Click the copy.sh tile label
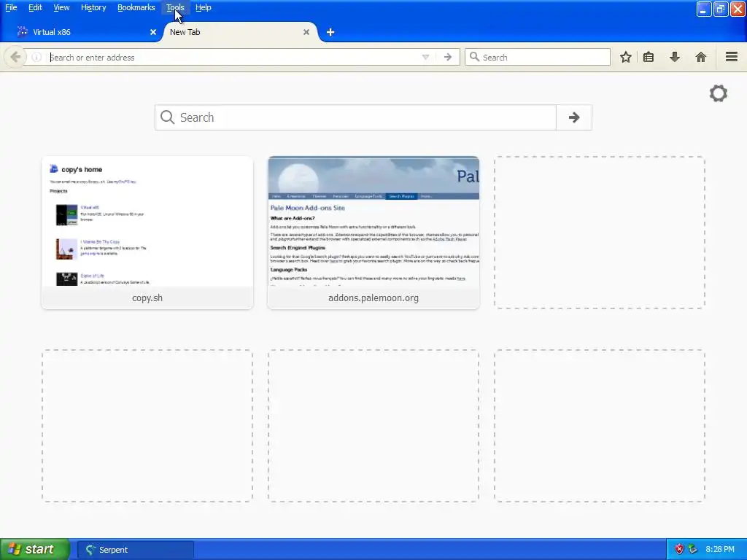747x560 pixels. point(147,297)
